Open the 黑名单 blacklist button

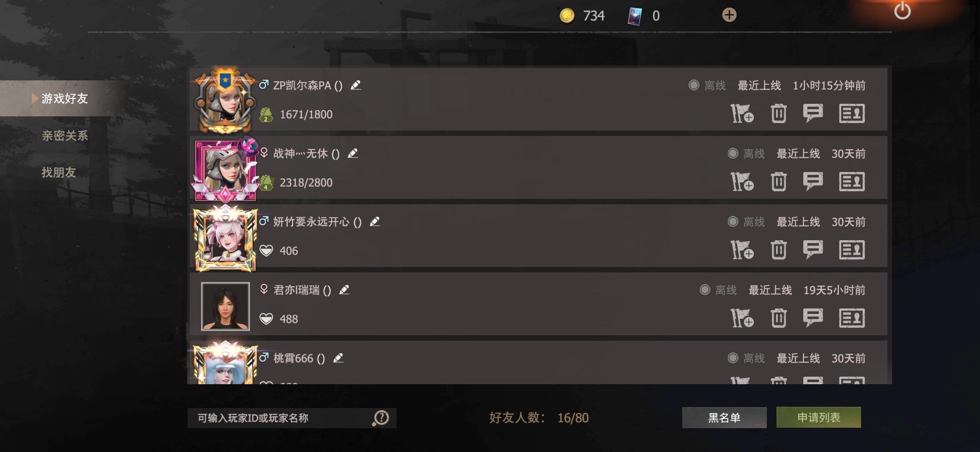(724, 417)
